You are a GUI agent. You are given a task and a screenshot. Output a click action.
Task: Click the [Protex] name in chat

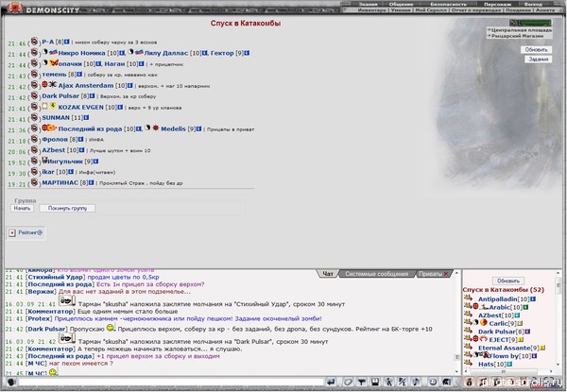point(39,318)
